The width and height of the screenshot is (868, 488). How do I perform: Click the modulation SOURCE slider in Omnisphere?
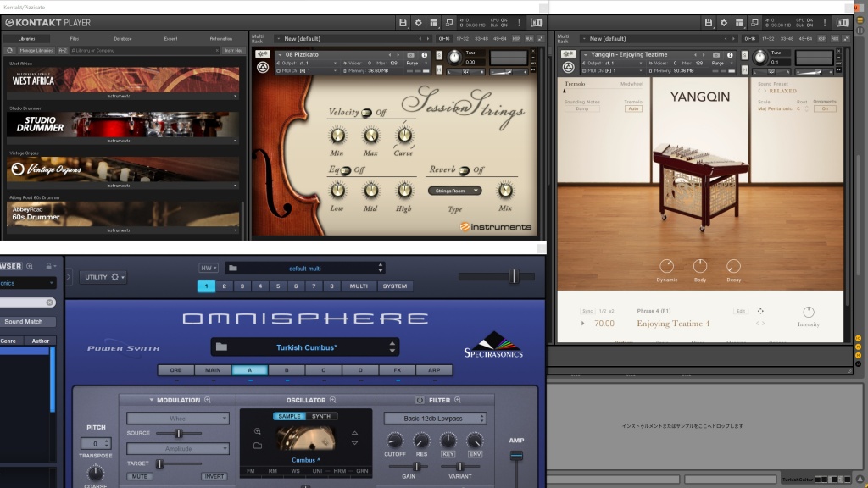point(177,433)
